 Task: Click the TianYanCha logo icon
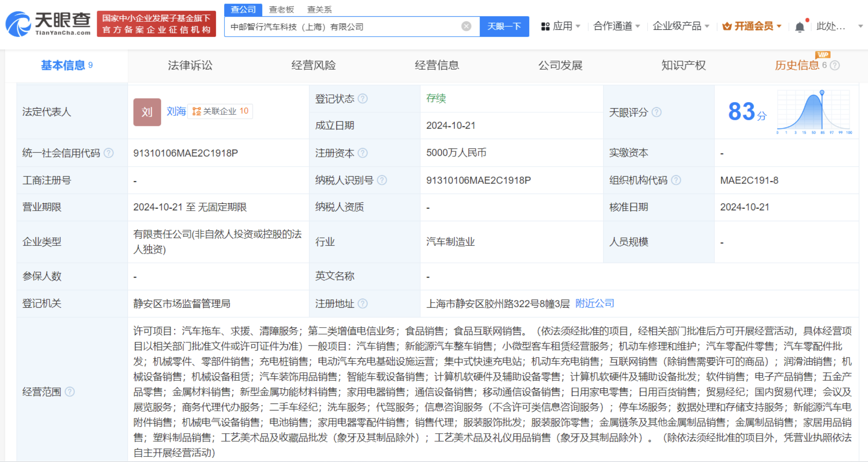point(18,24)
